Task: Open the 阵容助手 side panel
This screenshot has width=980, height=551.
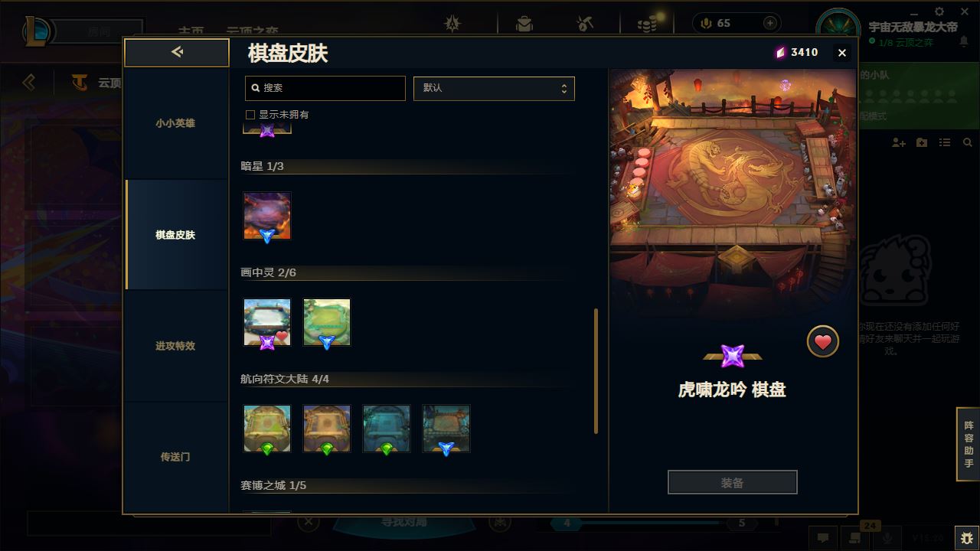Action: [x=969, y=444]
